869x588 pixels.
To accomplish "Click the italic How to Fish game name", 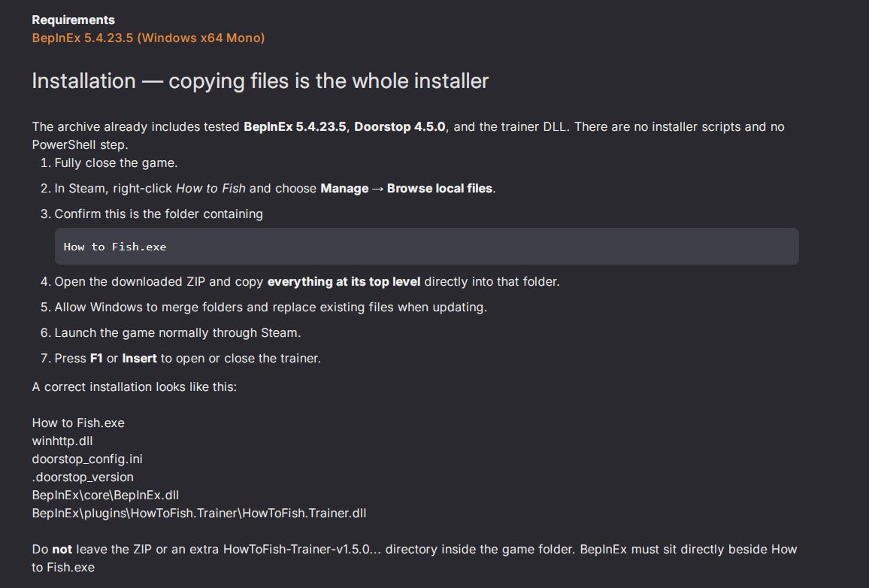I will [210, 189].
